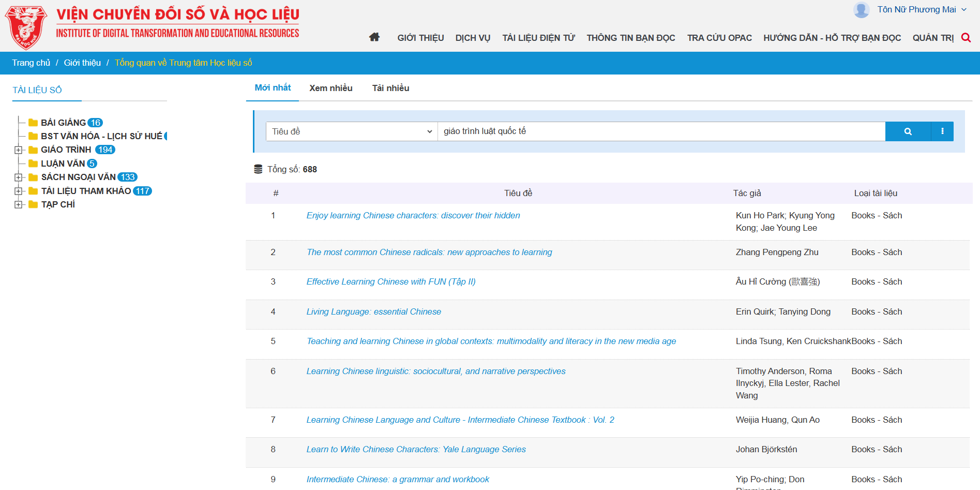Image resolution: width=980 pixels, height=490 pixels.
Task: Open the vertical dots search options button
Action: tap(942, 131)
